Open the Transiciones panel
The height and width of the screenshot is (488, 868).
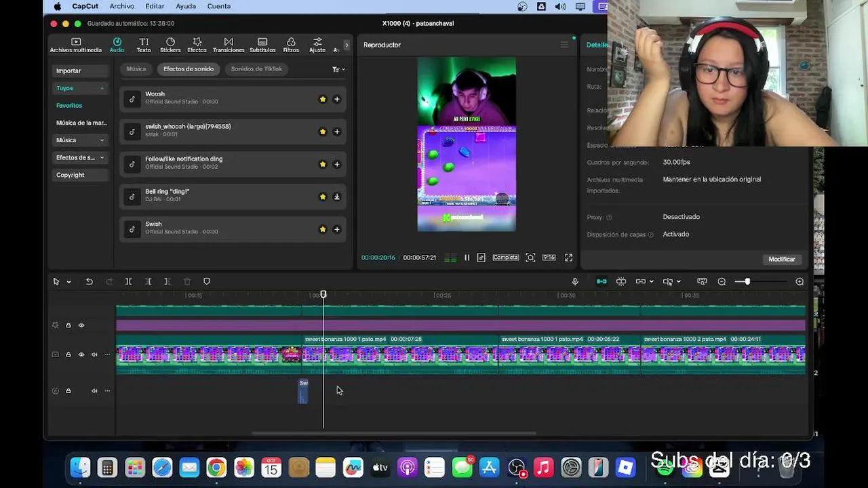(229, 45)
